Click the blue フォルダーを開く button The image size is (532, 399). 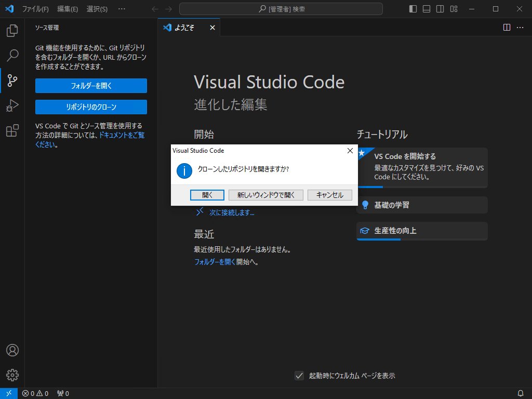[91, 86]
